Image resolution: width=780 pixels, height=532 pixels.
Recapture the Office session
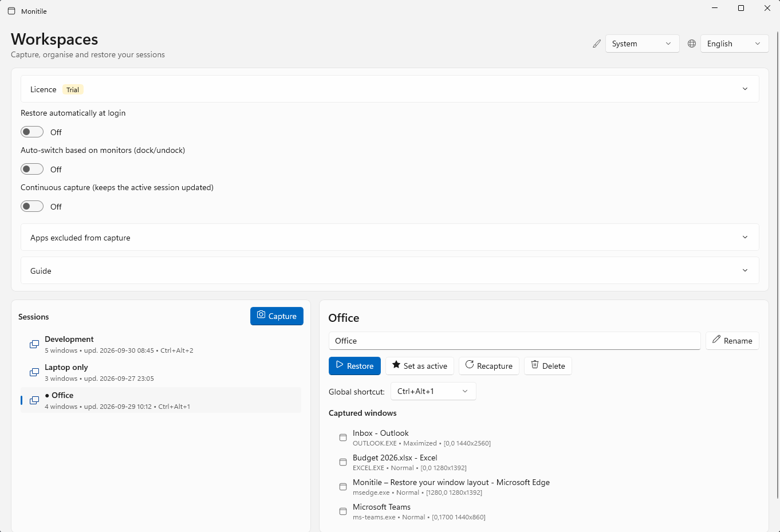tap(489, 366)
